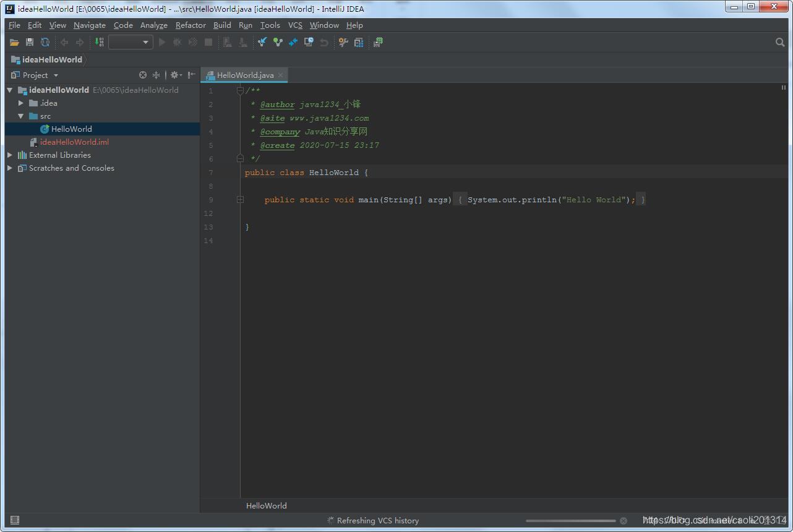
Task: Click Collapse All icon in Project panel
Action: pos(156,75)
